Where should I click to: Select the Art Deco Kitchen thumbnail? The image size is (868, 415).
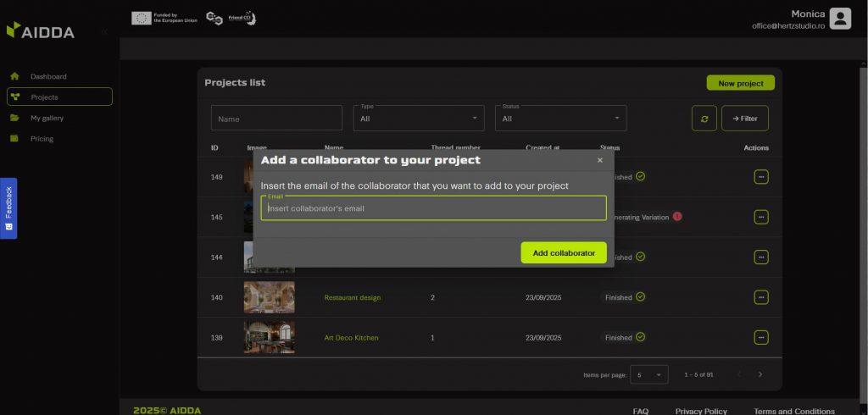(269, 337)
